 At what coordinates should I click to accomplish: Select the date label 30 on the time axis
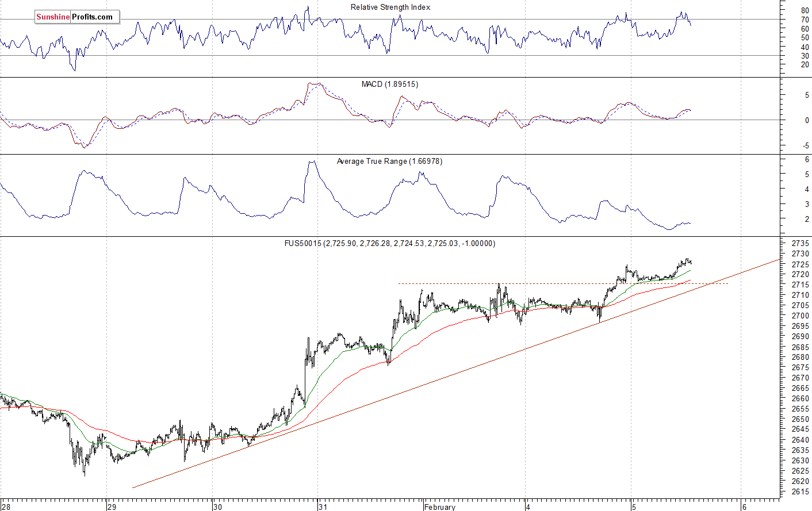(217, 507)
